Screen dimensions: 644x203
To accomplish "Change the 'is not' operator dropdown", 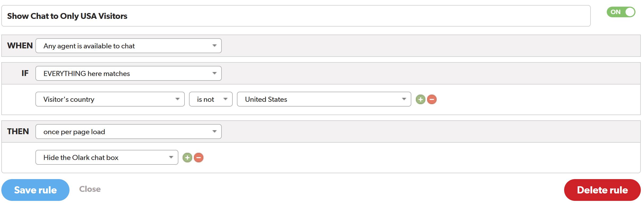I will click(x=210, y=99).
